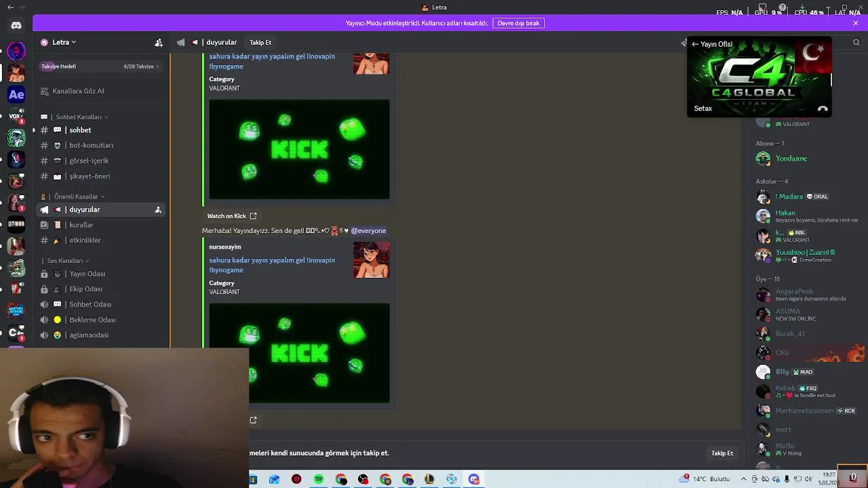Open member Yuushino | Zaent profile
This screenshot has height=488, width=868.
click(807, 256)
